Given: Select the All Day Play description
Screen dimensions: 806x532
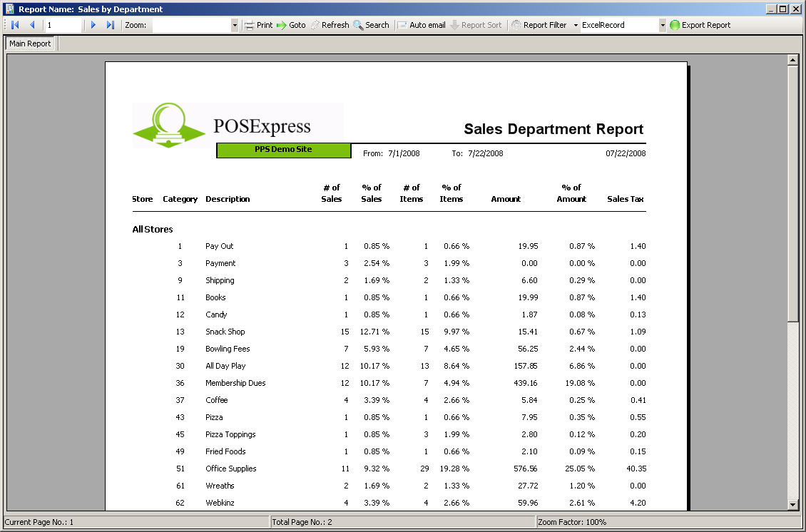Looking at the screenshot, I should click(225, 366).
